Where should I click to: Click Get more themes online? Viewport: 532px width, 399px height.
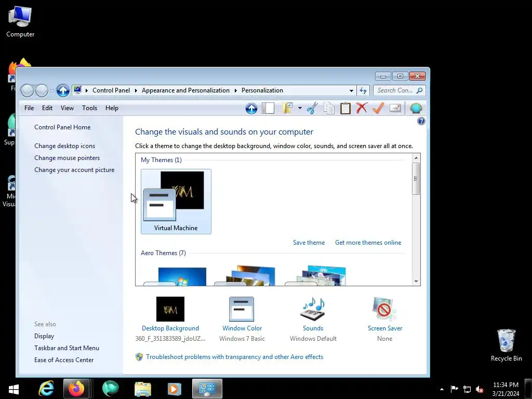tap(368, 243)
